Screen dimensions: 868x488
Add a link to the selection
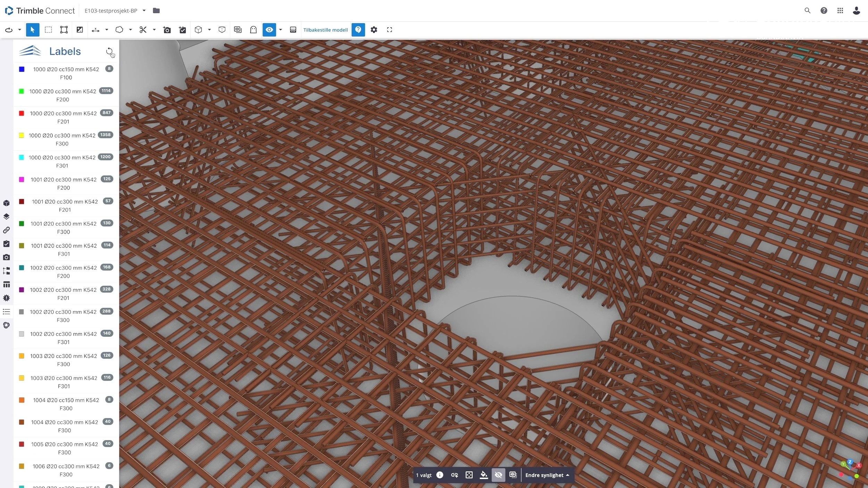coord(454,475)
